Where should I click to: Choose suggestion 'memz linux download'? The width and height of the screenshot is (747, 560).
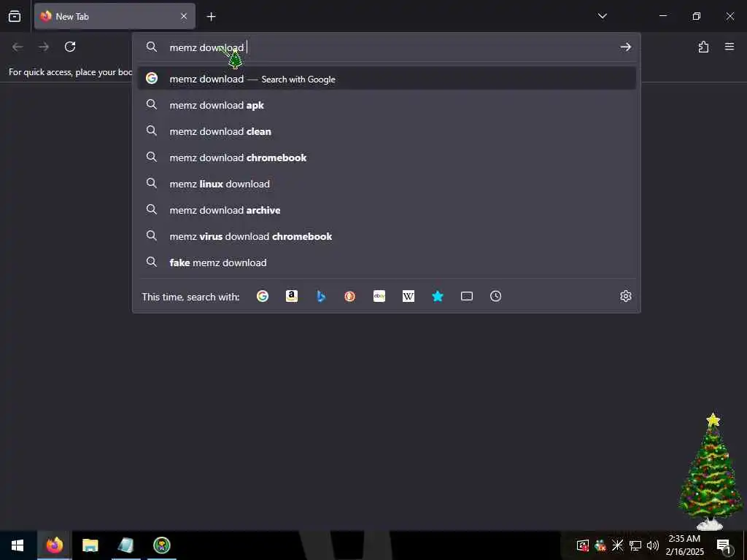tap(387, 183)
